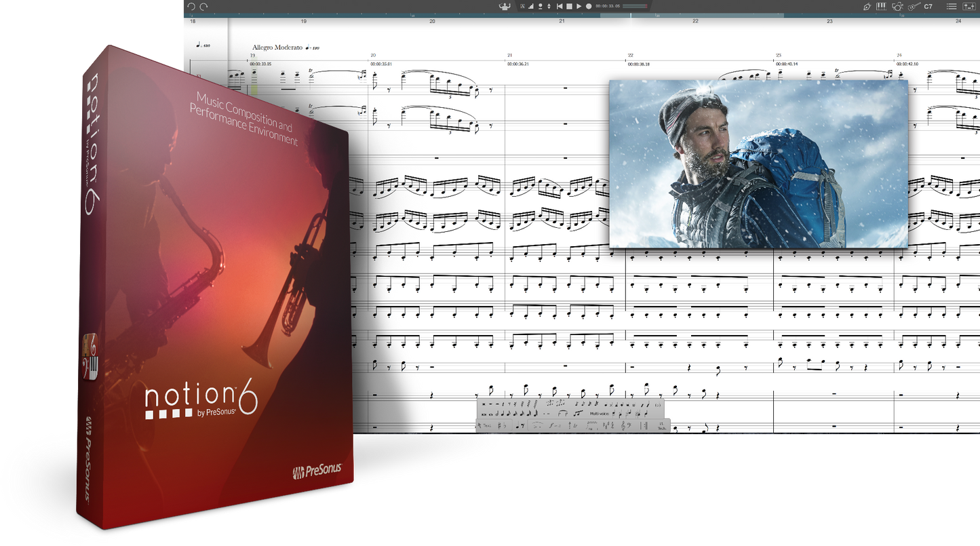Open the virtual piano keyboard
The image size is (980, 546).
tap(882, 6)
